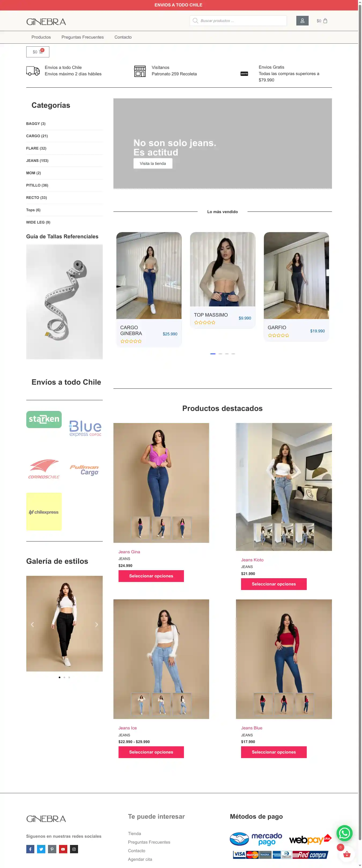The width and height of the screenshot is (362, 868).
Task: Open the CARGO GINEBRA product thumbnail
Action: click(149, 275)
